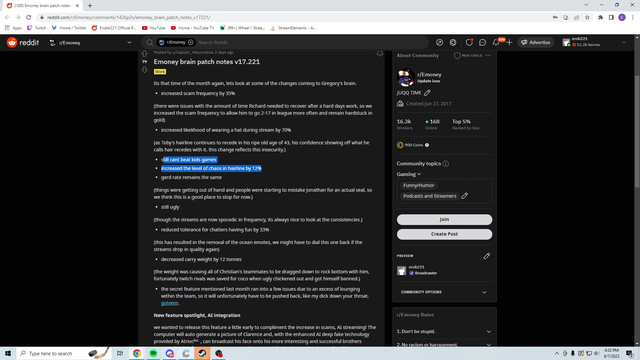640x360 pixels.
Task: Show info about Community topics
Action: 446,164
